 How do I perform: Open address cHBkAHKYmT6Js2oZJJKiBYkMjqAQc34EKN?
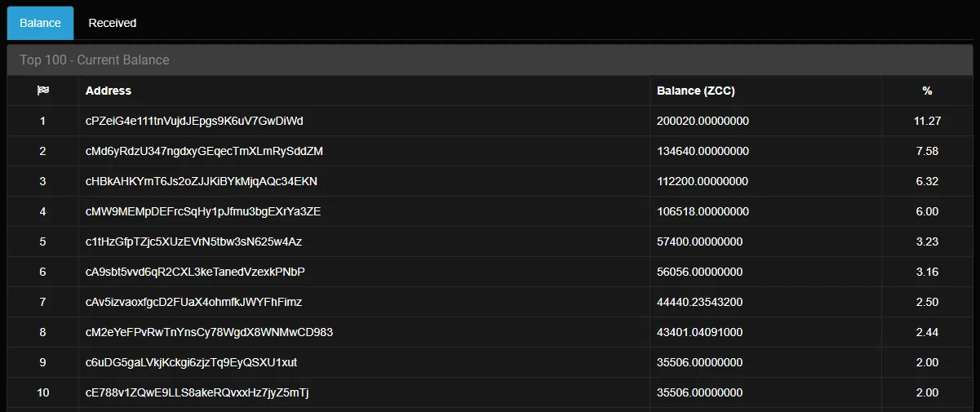click(202, 181)
